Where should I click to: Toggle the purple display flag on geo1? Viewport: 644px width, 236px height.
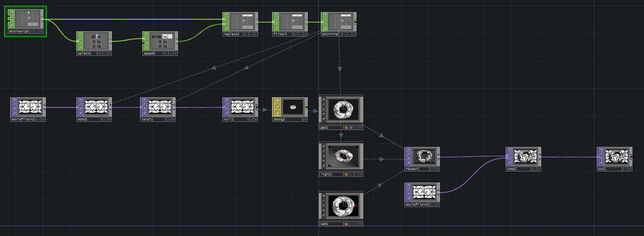(351, 128)
